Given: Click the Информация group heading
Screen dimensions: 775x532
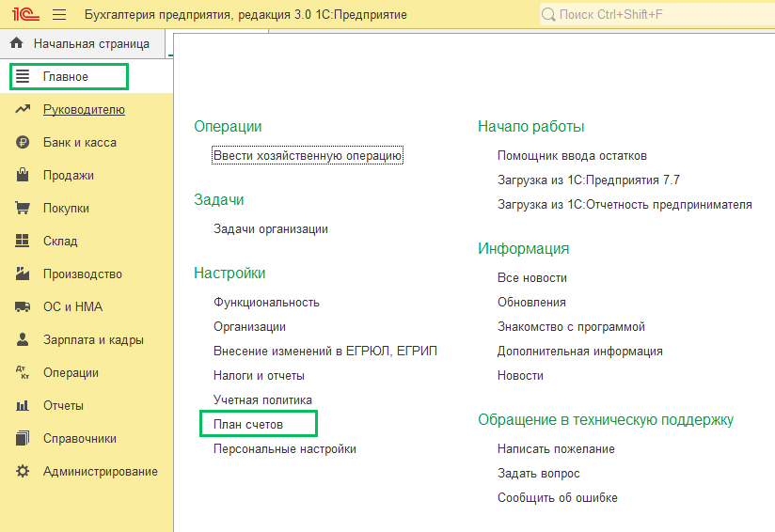Looking at the screenshot, I should coord(524,248).
